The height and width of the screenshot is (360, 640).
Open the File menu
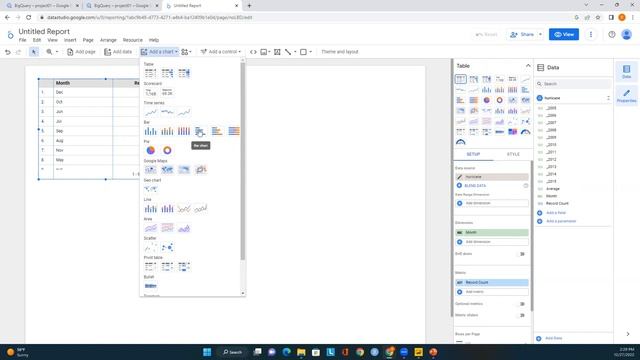click(22, 40)
